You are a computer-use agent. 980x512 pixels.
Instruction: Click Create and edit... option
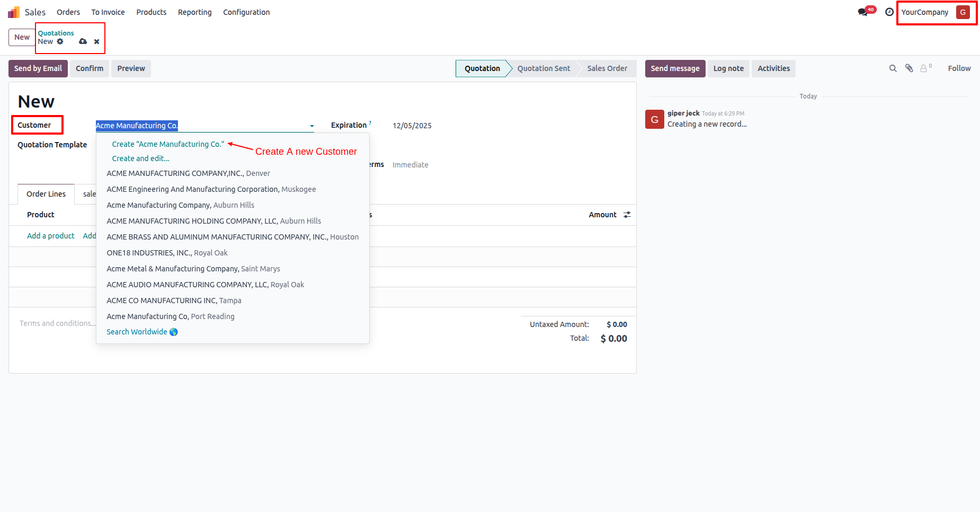[x=140, y=158]
